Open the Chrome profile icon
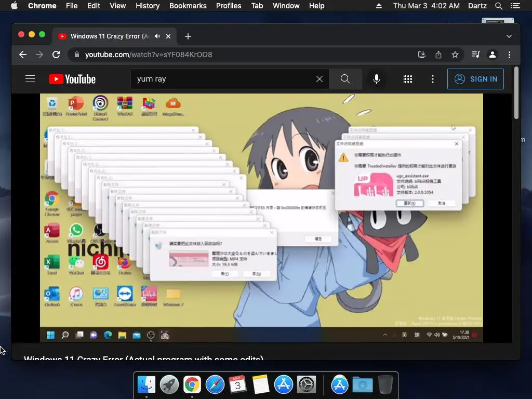Viewport: 532px width, 399px height. [493, 55]
